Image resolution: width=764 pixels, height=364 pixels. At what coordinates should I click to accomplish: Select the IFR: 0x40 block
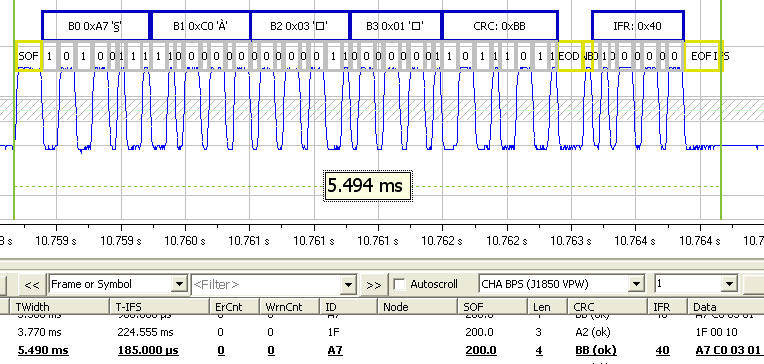(x=638, y=26)
